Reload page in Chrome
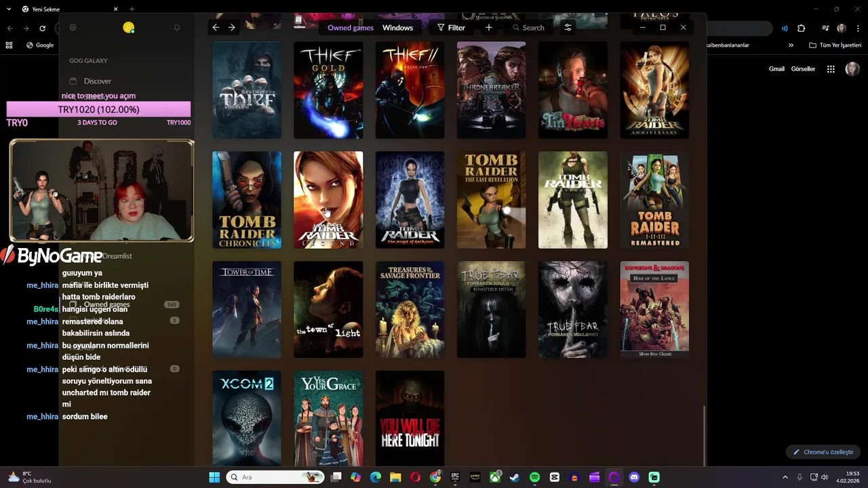The image size is (868, 488). 43,28
